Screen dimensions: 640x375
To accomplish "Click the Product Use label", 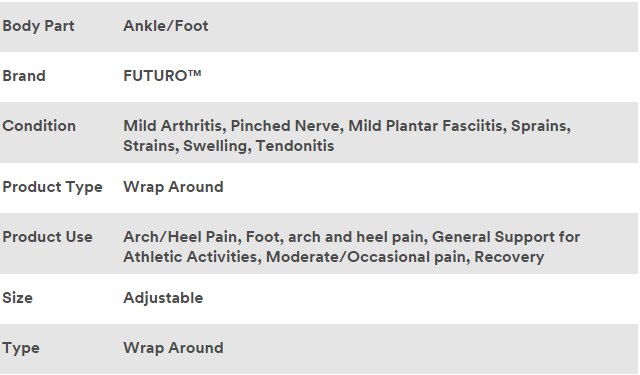I will [x=48, y=237].
